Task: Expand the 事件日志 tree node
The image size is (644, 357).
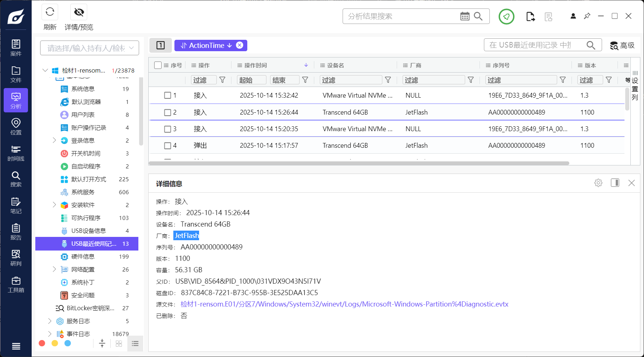Action: tap(50, 333)
